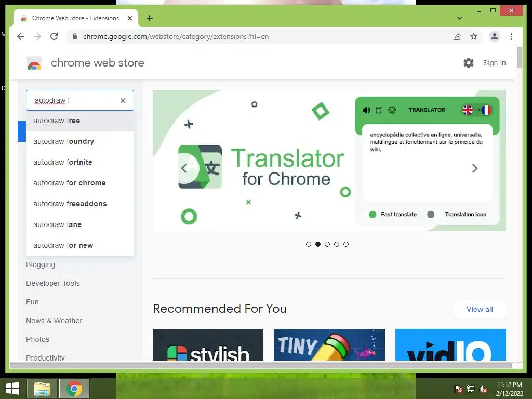Open the network tray icon
This screenshot has width=532, height=399.
point(471,389)
